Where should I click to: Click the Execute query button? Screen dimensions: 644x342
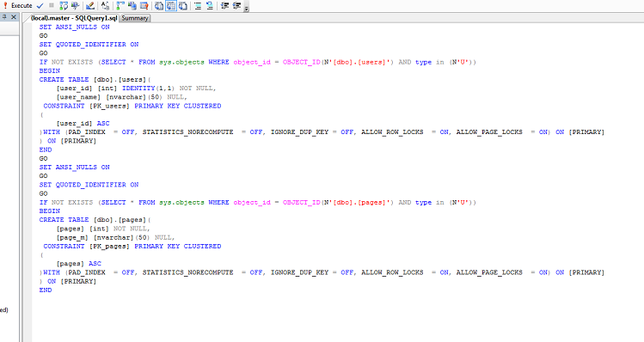(18, 6)
